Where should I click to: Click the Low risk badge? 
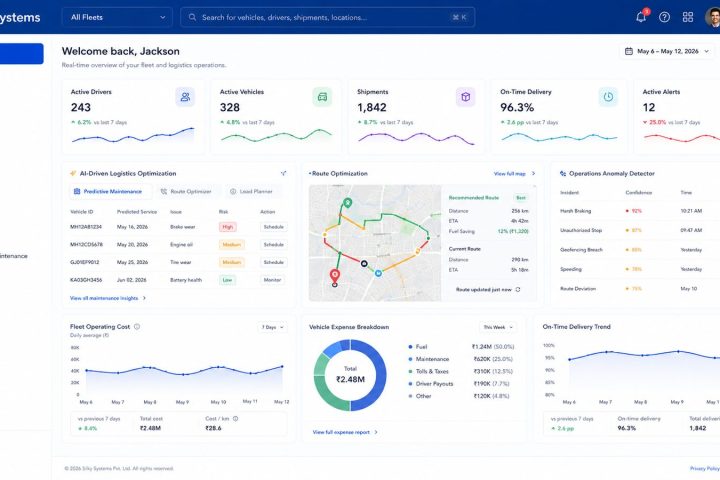[x=227, y=280]
